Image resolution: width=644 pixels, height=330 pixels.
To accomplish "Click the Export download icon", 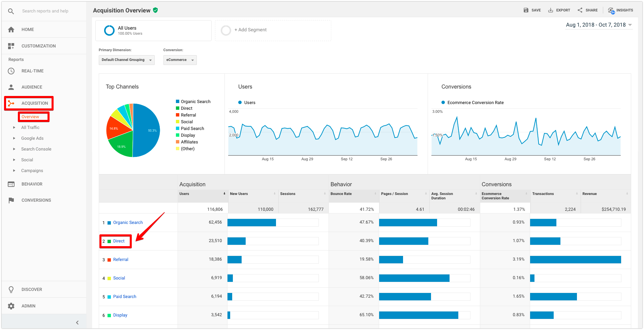I will pos(551,10).
